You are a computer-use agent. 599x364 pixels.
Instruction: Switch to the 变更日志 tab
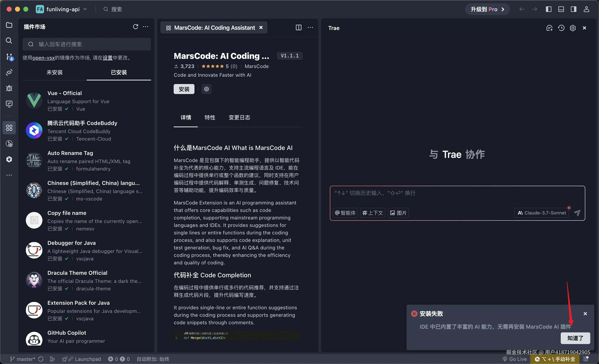point(239,118)
